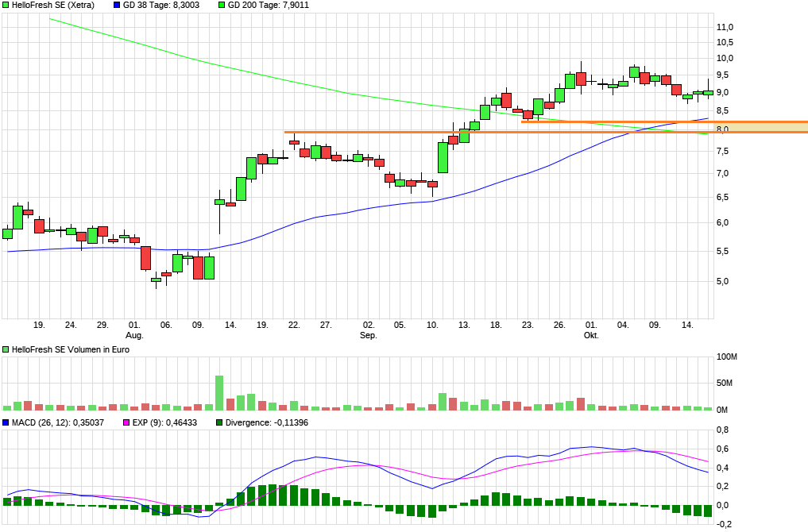The height and width of the screenshot is (532, 808).
Task: Click the 5,5 price axis label
Action: point(723,252)
